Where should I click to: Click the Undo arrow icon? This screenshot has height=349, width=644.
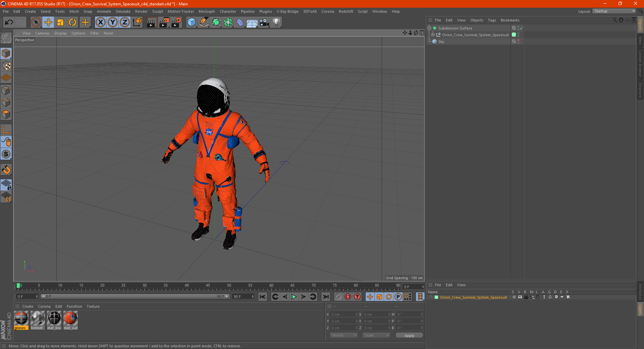point(9,22)
